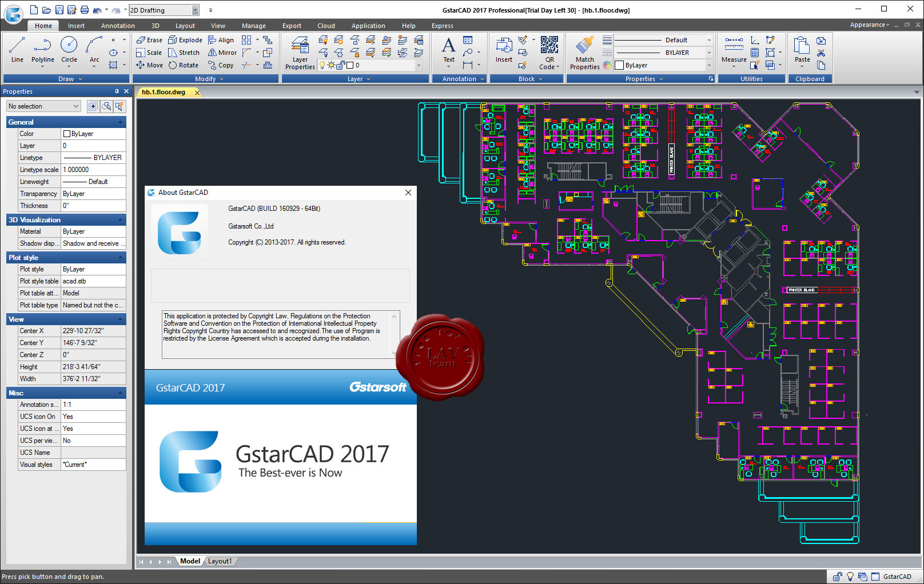The width and height of the screenshot is (924, 584).
Task: Open Layer Properties manager
Action: point(300,53)
